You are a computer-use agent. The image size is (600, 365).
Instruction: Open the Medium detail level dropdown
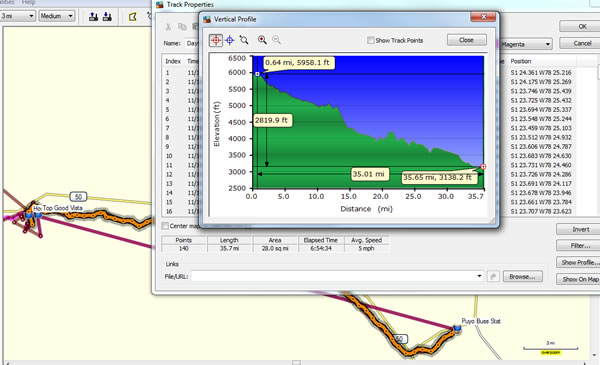tap(57, 16)
